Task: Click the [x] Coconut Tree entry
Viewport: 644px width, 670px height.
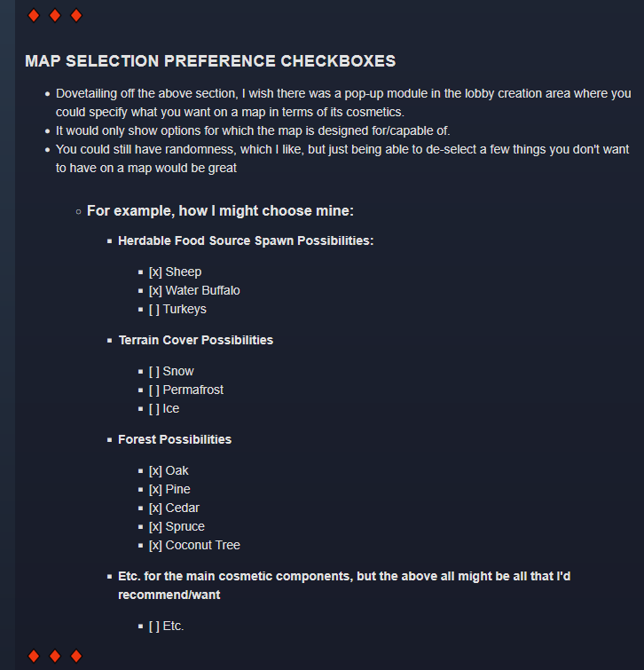Action: pos(194,545)
